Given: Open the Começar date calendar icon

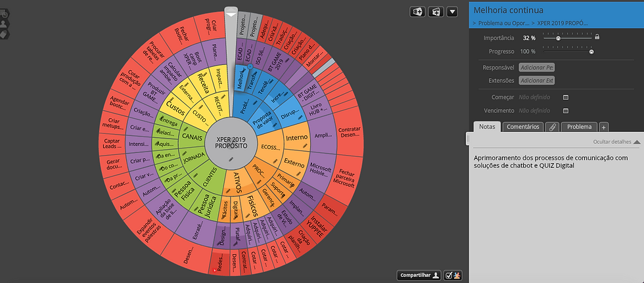Looking at the screenshot, I should [566, 98].
